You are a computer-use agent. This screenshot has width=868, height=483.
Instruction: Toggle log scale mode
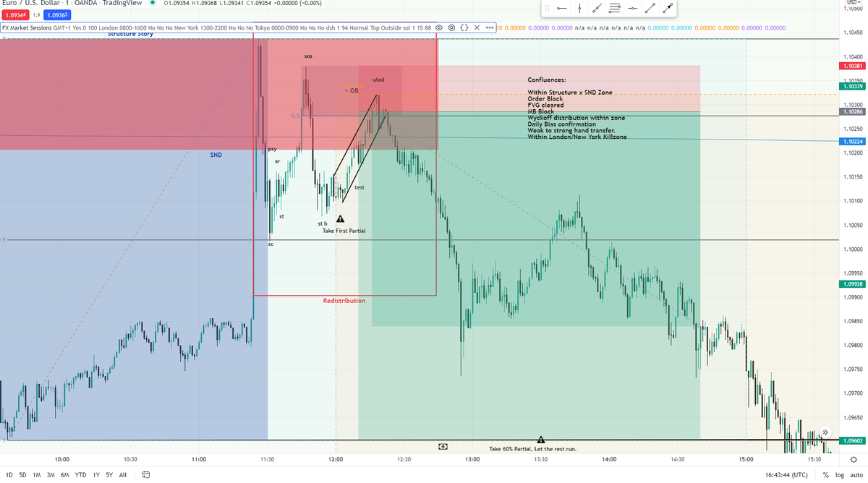tap(838, 475)
